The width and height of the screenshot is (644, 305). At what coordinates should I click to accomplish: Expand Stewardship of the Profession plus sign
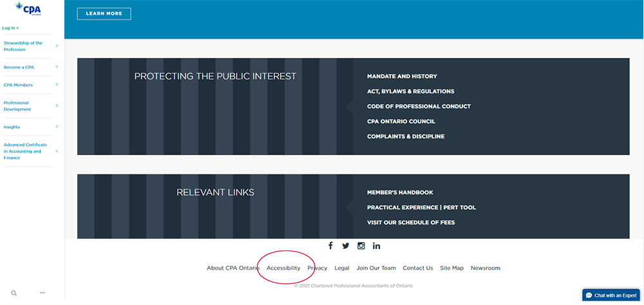click(x=57, y=46)
